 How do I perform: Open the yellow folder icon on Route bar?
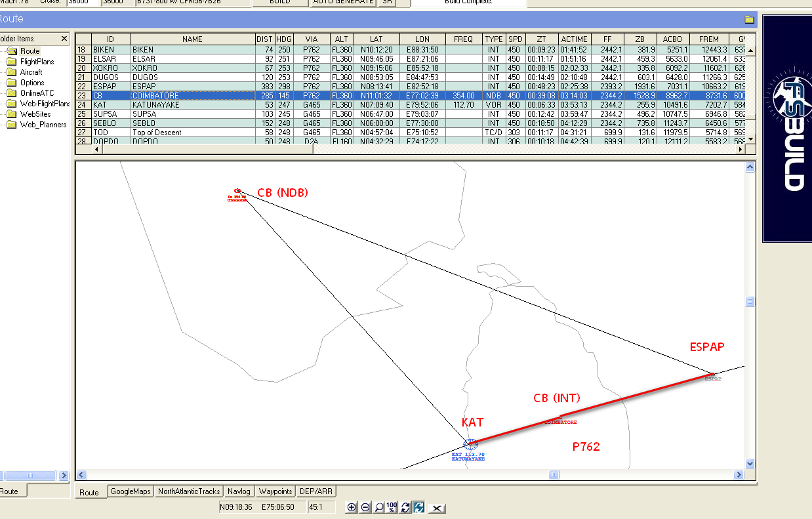pyautogui.click(x=749, y=20)
